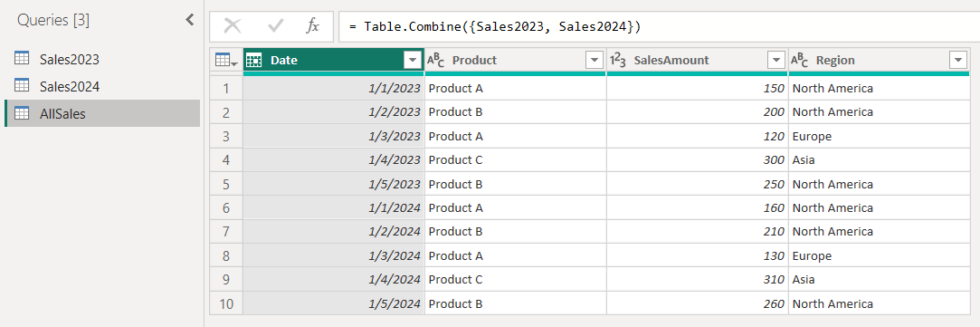Cancel the formula edit with X icon
This screenshot has width=980, height=327.
(x=233, y=26)
